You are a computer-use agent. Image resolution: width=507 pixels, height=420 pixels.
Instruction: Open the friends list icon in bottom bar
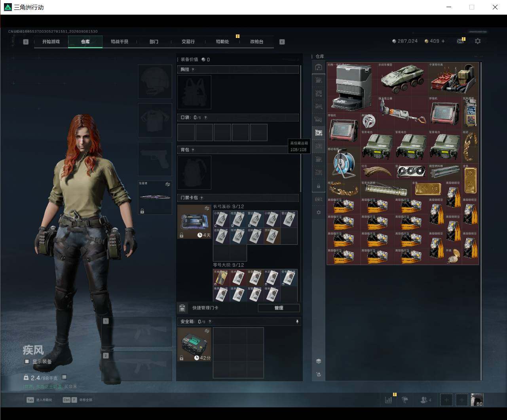(x=425, y=400)
